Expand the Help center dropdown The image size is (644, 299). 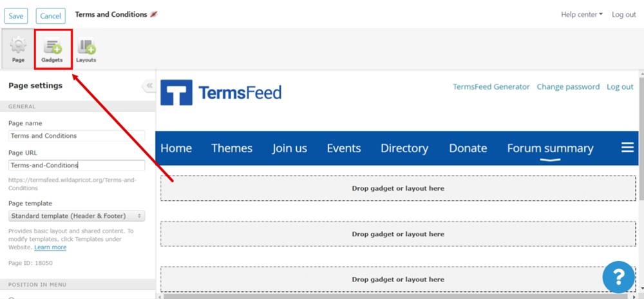[582, 14]
